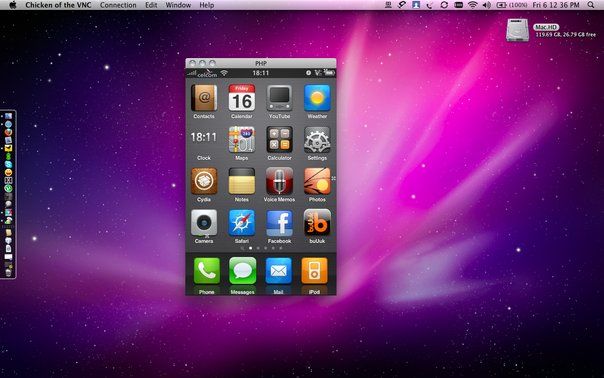Viewport: 604px width, 378px height.
Task: Launch the Camera app
Action: [204, 223]
